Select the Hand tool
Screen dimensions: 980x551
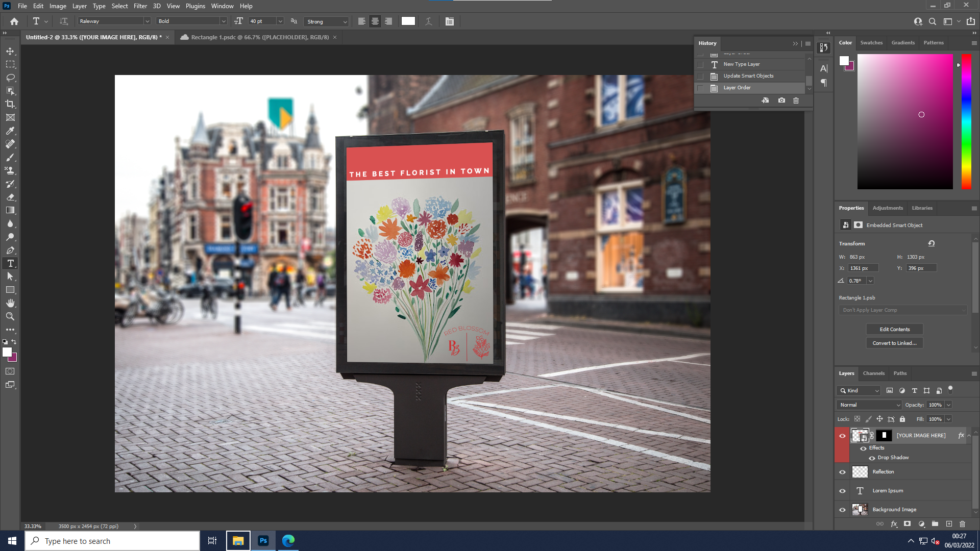pyautogui.click(x=10, y=303)
